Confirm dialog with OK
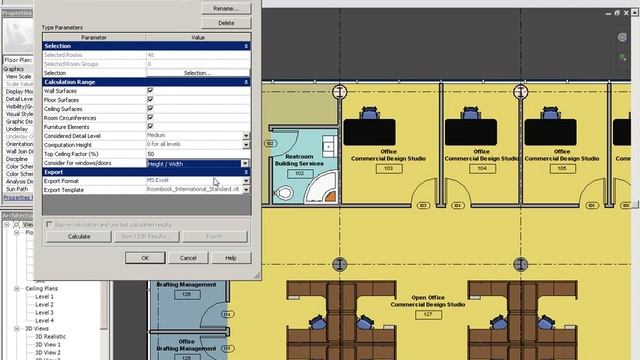Viewport: 640px width, 360px height. (145, 258)
